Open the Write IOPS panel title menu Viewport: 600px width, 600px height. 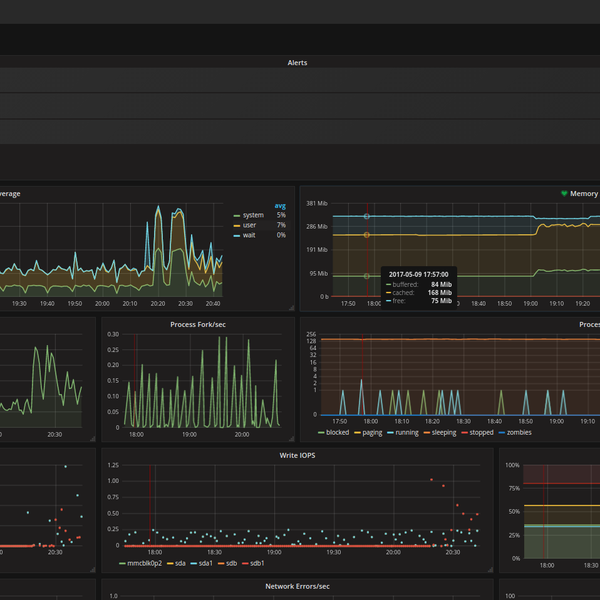(x=297, y=455)
